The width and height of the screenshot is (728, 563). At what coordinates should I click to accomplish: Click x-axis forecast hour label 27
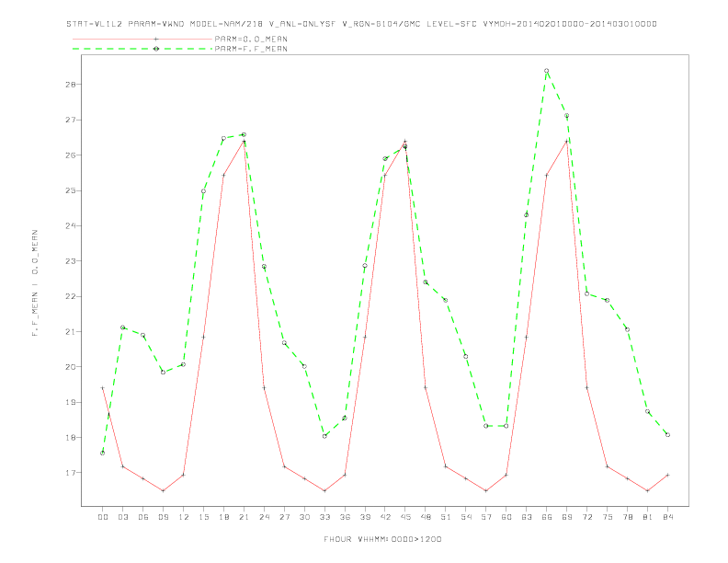coord(284,517)
